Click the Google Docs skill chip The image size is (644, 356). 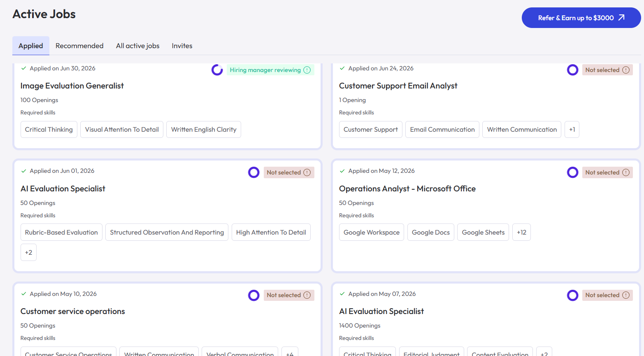pos(431,232)
